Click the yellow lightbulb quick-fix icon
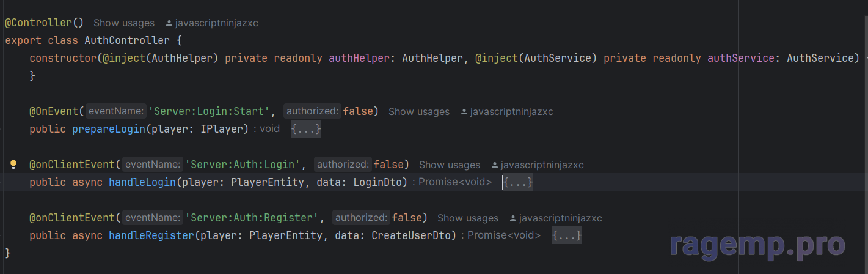Image resolution: width=868 pixels, height=274 pixels. (x=14, y=165)
